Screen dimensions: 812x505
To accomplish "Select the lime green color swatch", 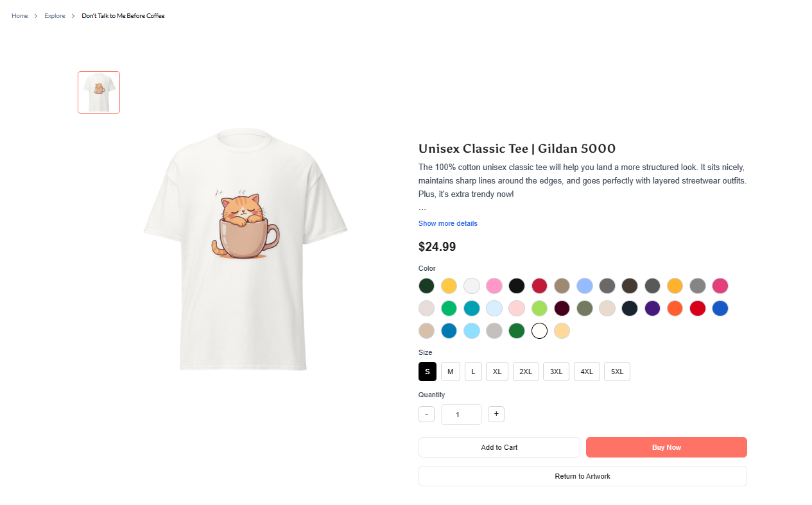I will point(539,308).
